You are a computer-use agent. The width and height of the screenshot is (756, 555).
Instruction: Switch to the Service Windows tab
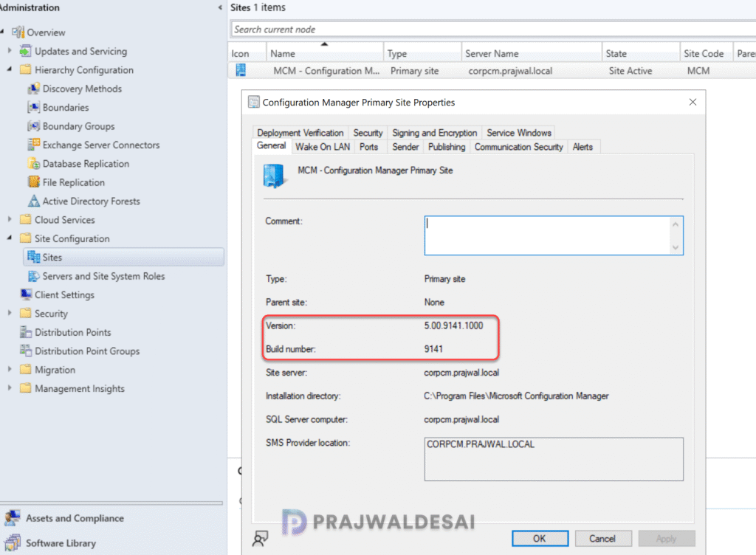tap(519, 133)
